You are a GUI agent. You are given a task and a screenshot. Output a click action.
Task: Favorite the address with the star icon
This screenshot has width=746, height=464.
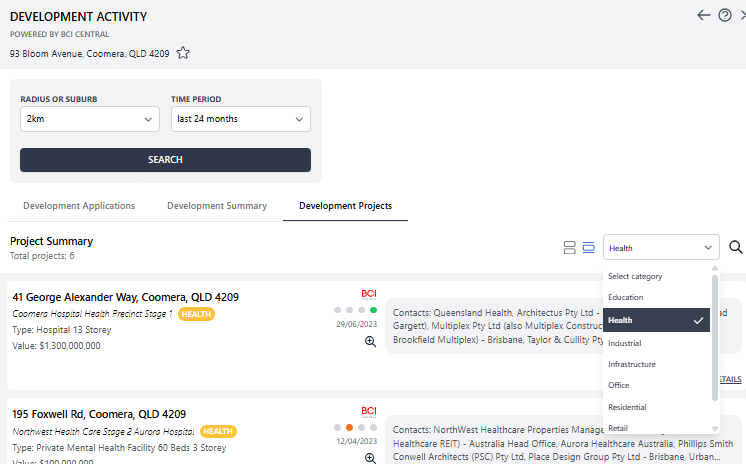tap(183, 53)
